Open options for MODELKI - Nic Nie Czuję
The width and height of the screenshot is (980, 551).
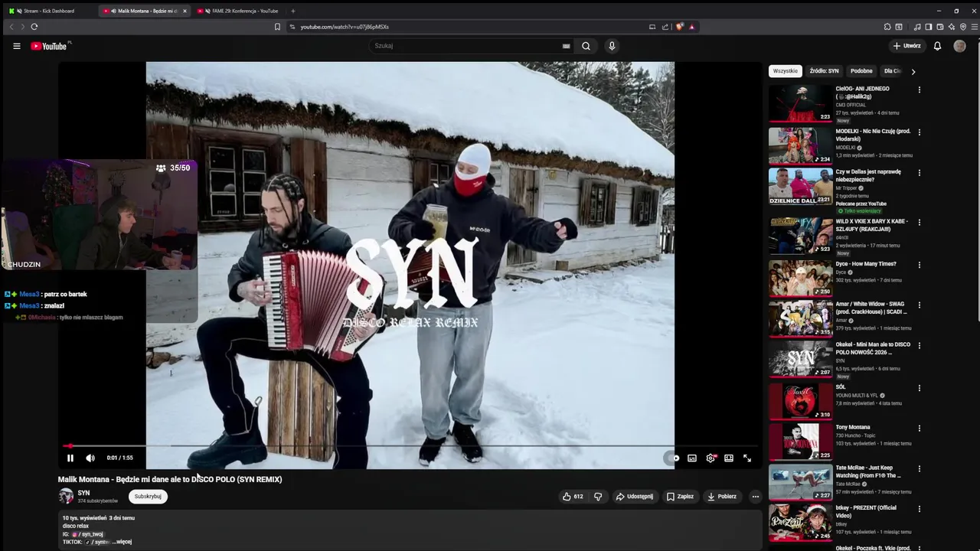919,132
